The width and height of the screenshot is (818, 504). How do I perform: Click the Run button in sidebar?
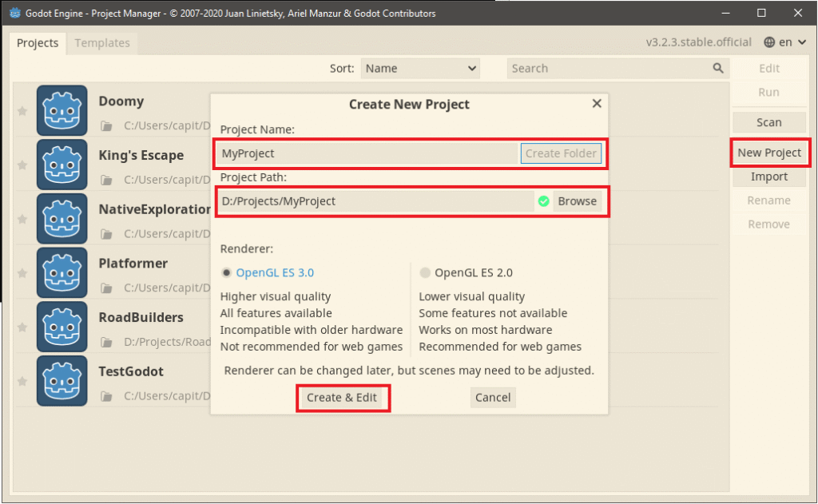769,93
